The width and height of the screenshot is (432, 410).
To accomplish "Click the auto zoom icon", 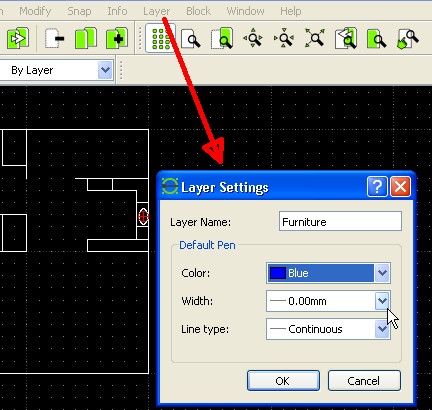I will click(222, 38).
